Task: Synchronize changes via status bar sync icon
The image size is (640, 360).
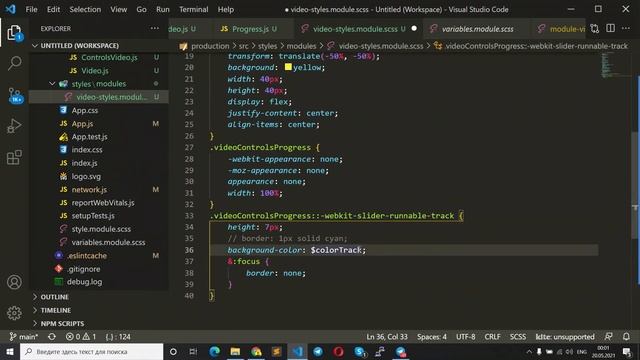Action: [x=52, y=337]
